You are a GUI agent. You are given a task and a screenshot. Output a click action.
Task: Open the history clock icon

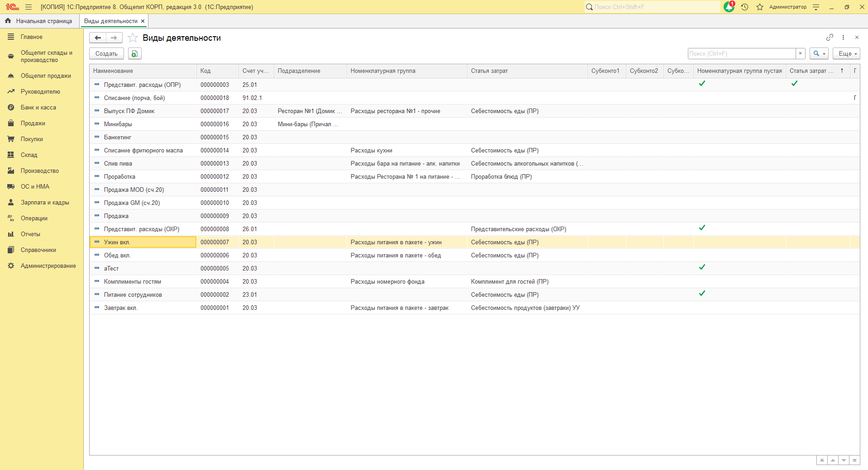(x=744, y=7)
